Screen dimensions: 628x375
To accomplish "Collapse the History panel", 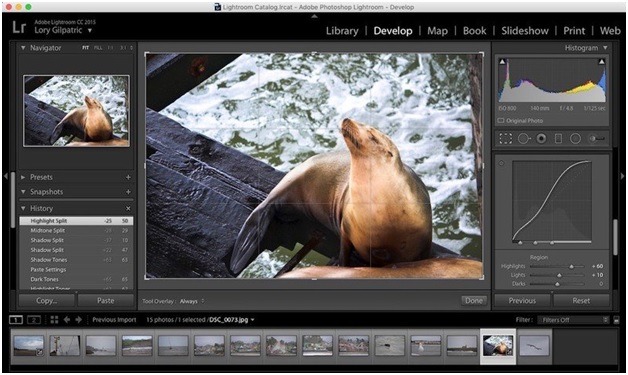I will pos(23,208).
